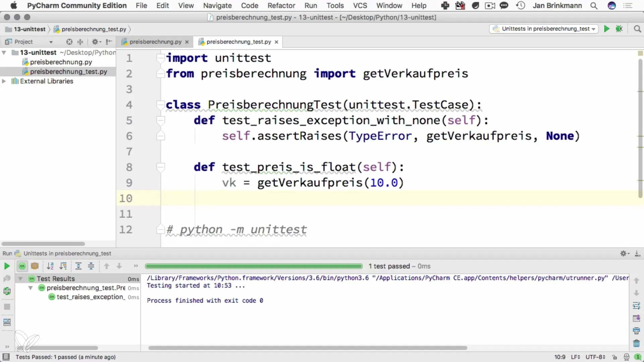The image size is (644, 362).
Task: Collapse preisberechnung_test.Pre node in results
Action: [31, 288]
